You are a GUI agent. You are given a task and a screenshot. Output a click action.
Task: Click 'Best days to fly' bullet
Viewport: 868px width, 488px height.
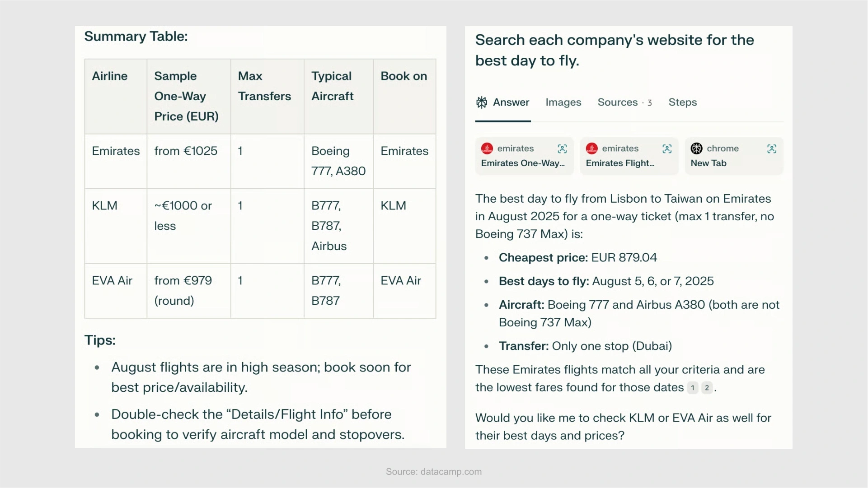(606, 281)
